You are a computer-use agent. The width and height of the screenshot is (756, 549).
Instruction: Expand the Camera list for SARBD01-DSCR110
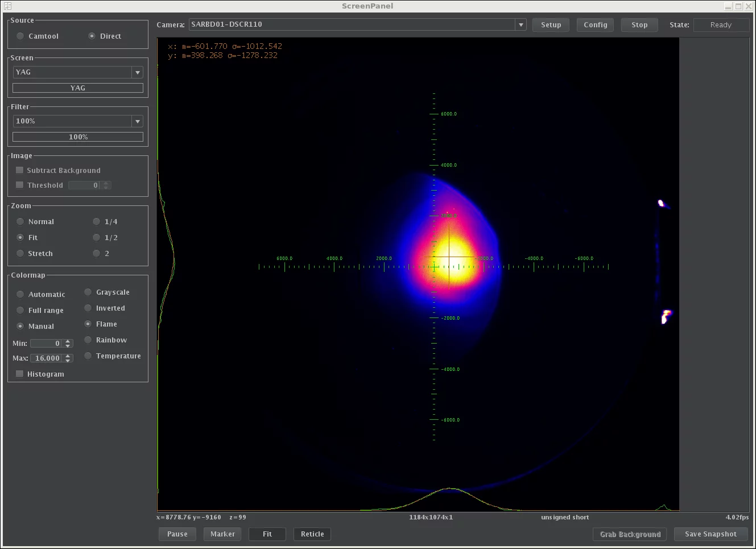click(x=519, y=24)
